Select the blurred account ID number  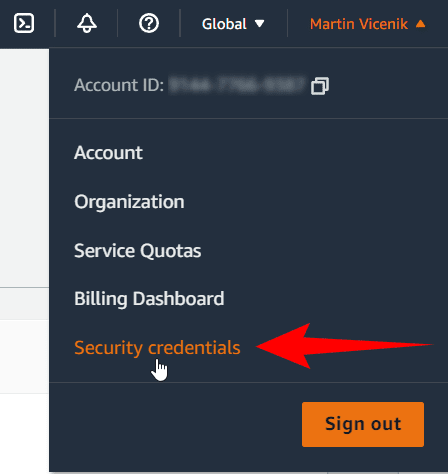(x=236, y=85)
